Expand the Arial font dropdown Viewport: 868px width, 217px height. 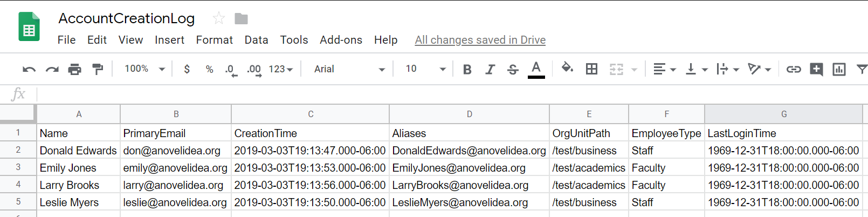point(349,69)
